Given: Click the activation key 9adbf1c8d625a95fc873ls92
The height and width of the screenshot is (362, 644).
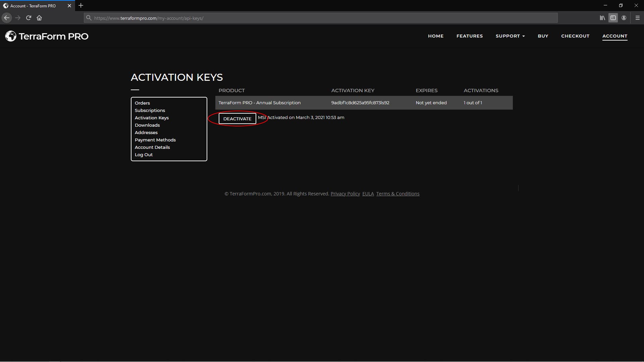Looking at the screenshot, I should click(360, 103).
